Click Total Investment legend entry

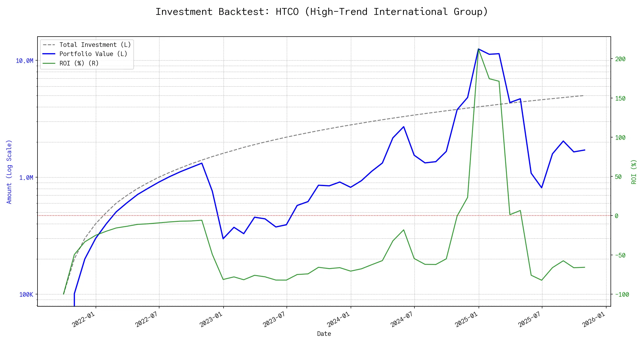click(x=95, y=45)
